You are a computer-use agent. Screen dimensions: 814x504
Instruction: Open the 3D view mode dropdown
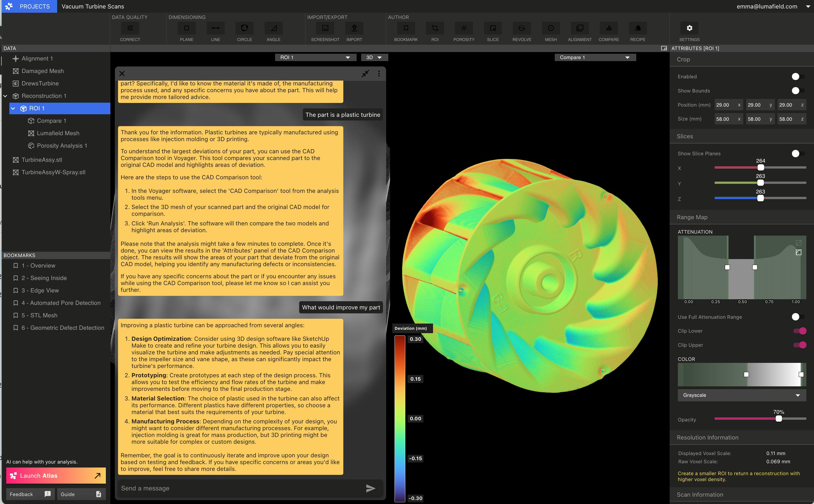374,58
